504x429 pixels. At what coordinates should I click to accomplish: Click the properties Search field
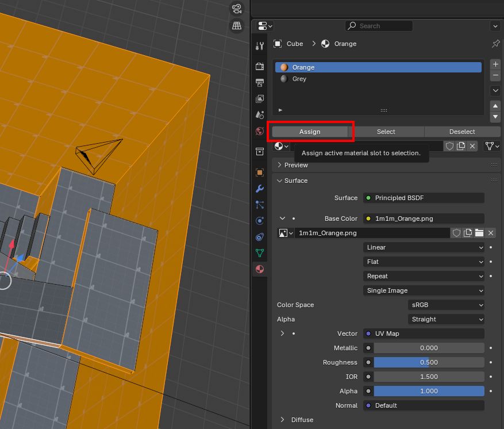click(379, 26)
